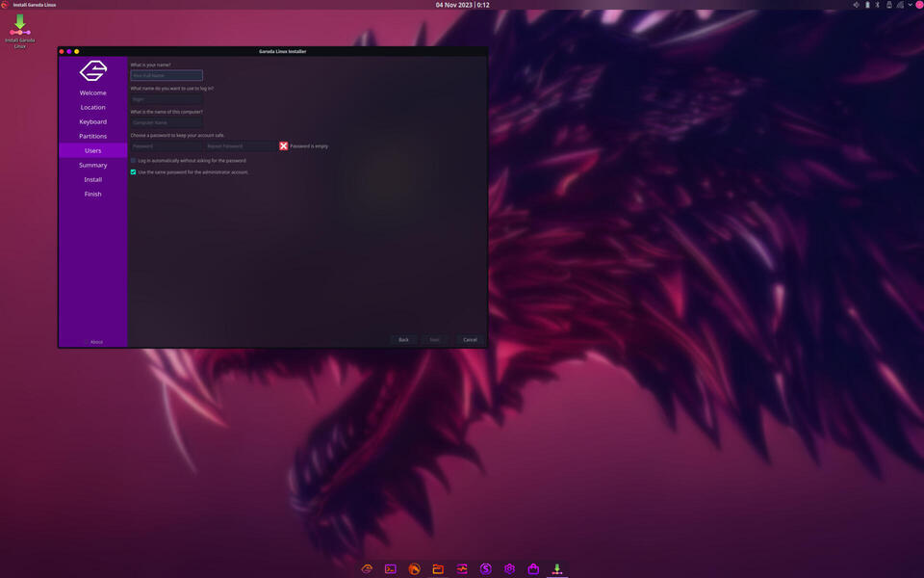Focus the Computer Name input field
The width and height of the screenshot is (924, 578).
tap(167, 122)
